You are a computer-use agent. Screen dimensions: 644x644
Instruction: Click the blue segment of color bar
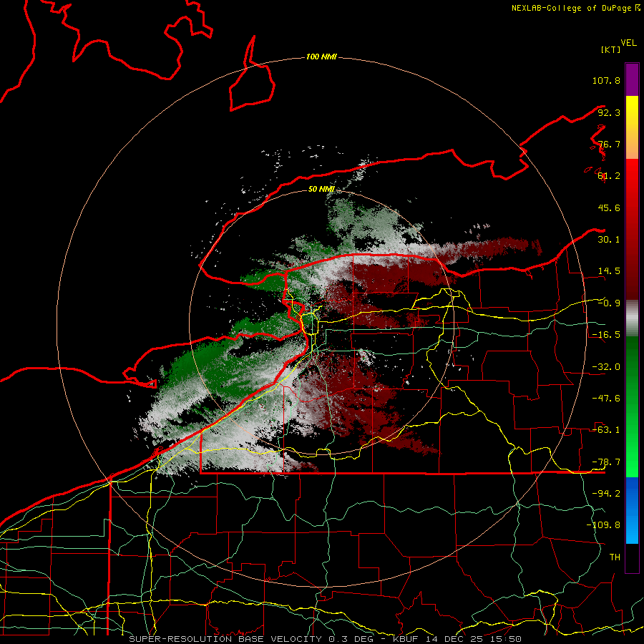click(x=632, y=510)
